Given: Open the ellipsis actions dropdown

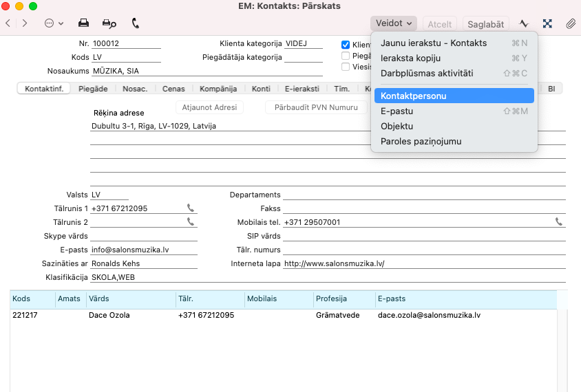Looking at the screenshot, I should [54, 23].
